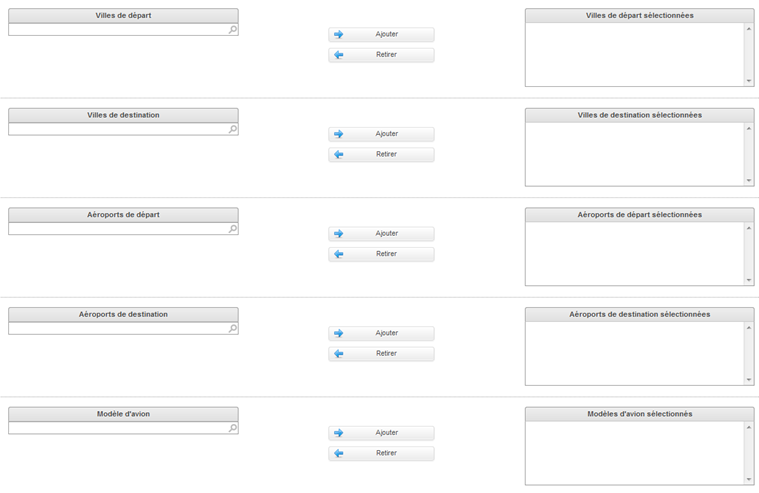Click Ajouter for Aéroports de départ
This screenshot has width=759, height=493.
pos(381,233)
